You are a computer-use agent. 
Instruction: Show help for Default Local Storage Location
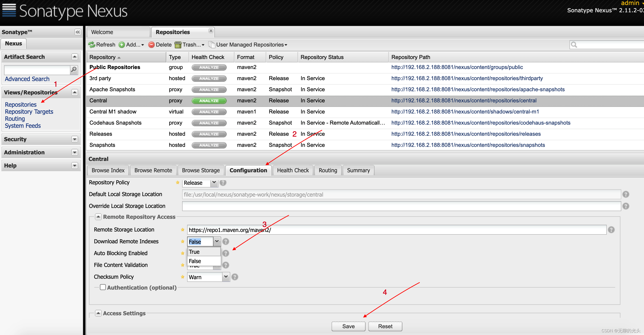click(626, 194)
